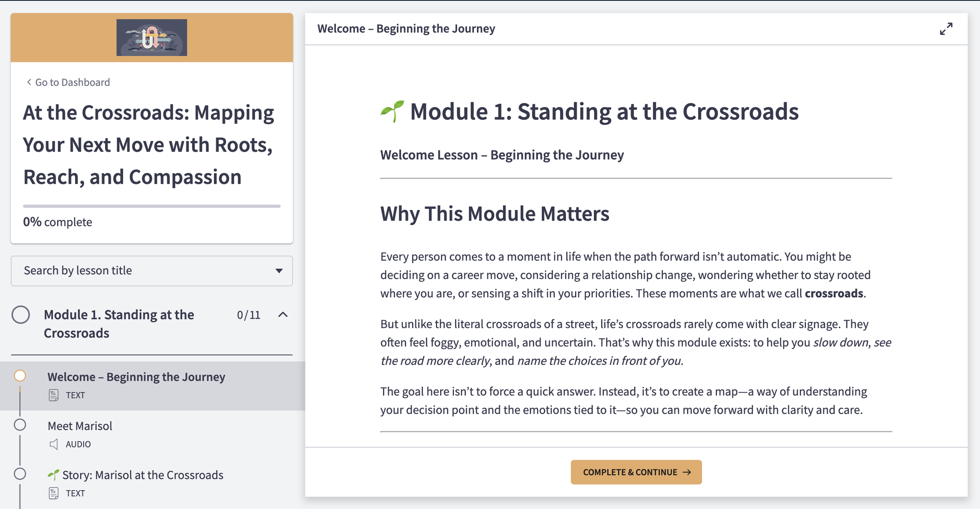Open the Meet Marisol lesson
The width and height of the screenshot is (980, 509).
(x=80, y=426)
